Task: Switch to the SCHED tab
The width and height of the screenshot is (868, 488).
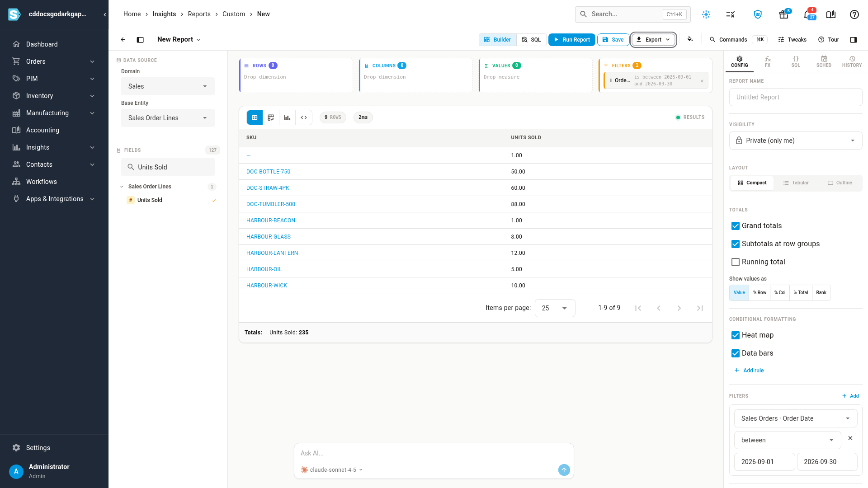Action: (x=824, y=61)
